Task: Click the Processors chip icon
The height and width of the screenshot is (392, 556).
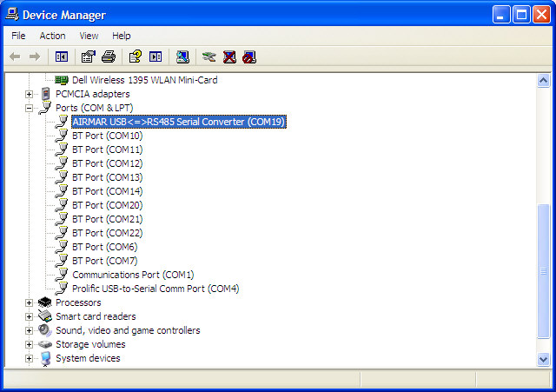Action: [45, 302]
